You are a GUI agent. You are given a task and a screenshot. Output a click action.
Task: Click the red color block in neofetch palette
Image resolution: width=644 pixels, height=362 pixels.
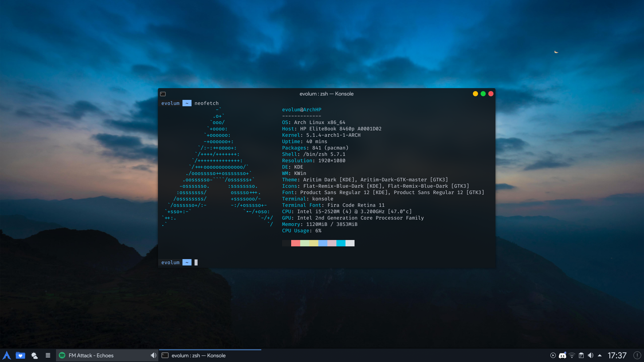(296, 243)
